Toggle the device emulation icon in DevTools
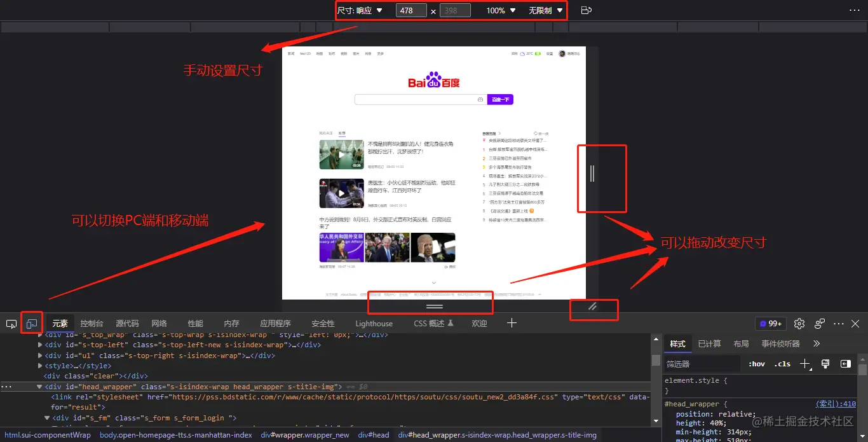The height and width of the screenshot is (442, 868). tap(31, 324)
